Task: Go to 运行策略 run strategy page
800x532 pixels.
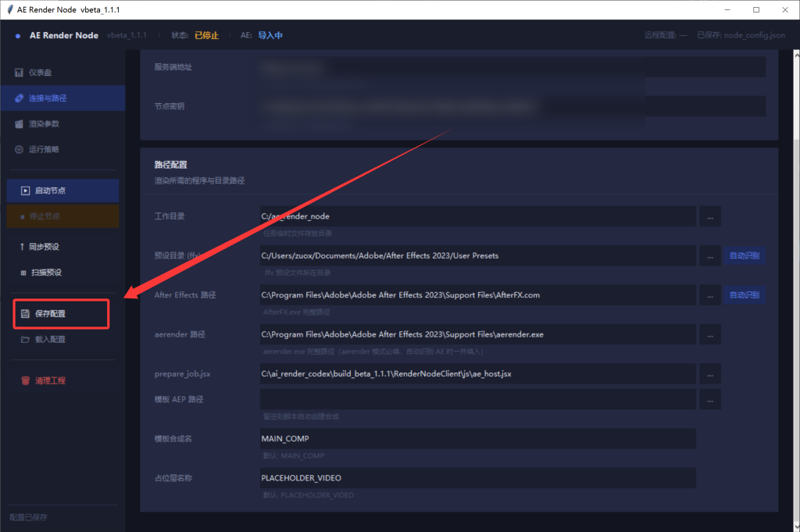Action: point(44,149)
